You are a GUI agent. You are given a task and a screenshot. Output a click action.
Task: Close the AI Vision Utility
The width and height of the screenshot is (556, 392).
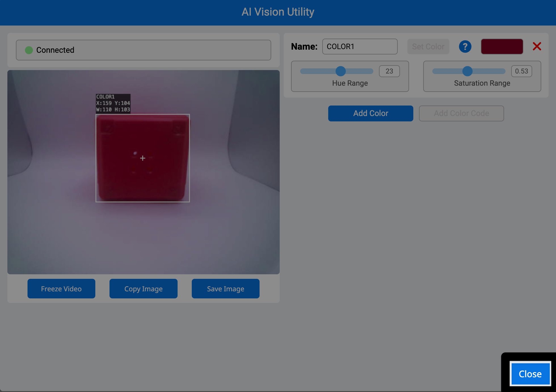[x=530, y=374]
